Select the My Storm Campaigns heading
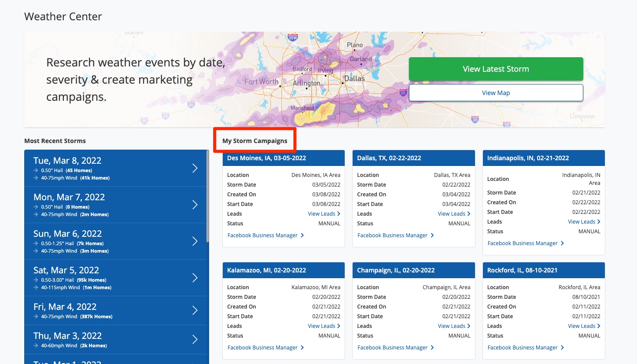637x364 pixels. [x=254, y=141]
